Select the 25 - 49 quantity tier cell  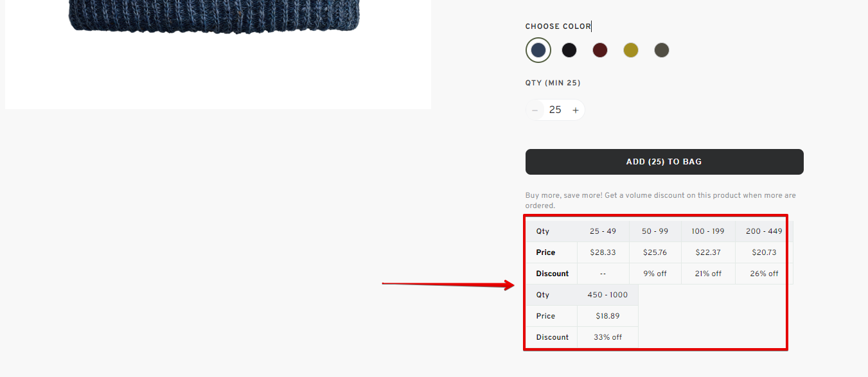(x=603, y=231)
